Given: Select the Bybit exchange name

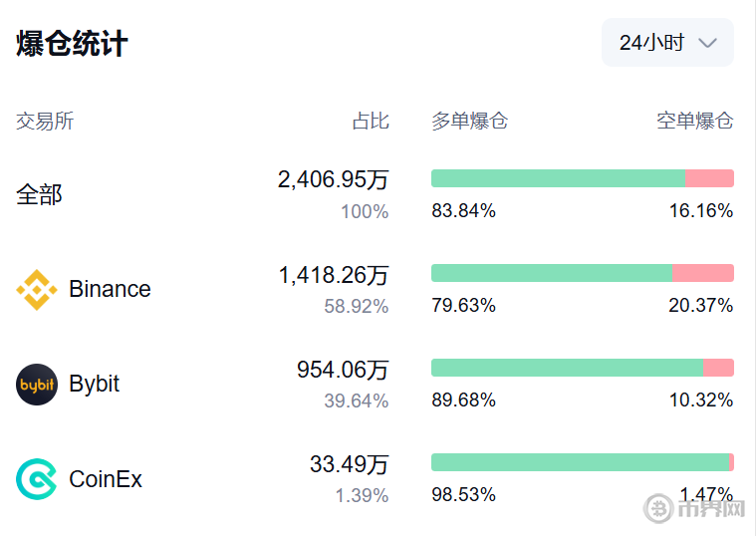Looking at the screenshot, I should 95,385.
